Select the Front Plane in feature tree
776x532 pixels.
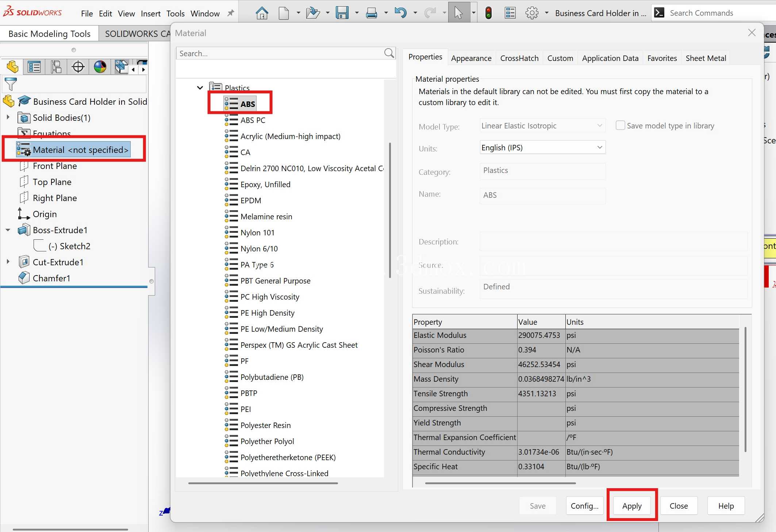point(55,166)
